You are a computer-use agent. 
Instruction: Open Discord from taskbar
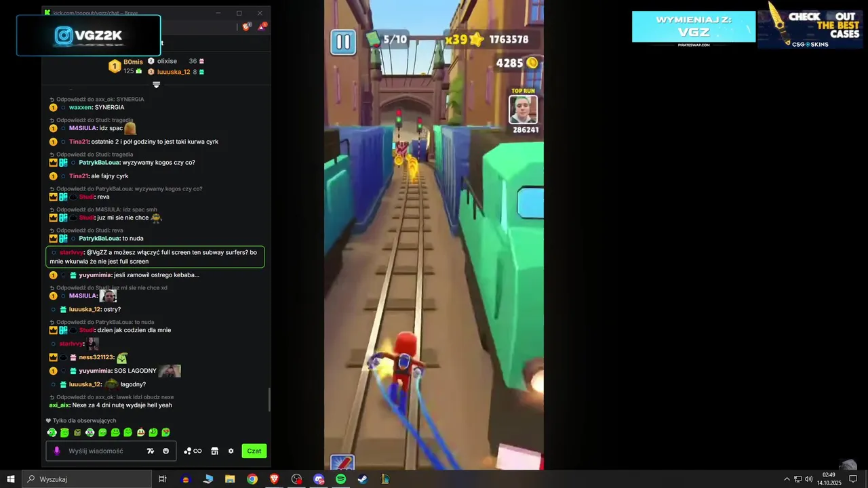(319, 479)
